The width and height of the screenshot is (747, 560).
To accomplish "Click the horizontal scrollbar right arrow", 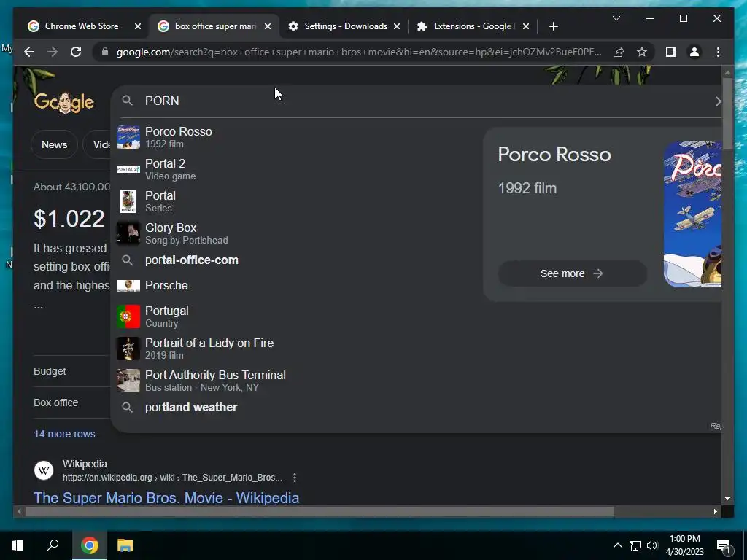I will click(715, 511).
